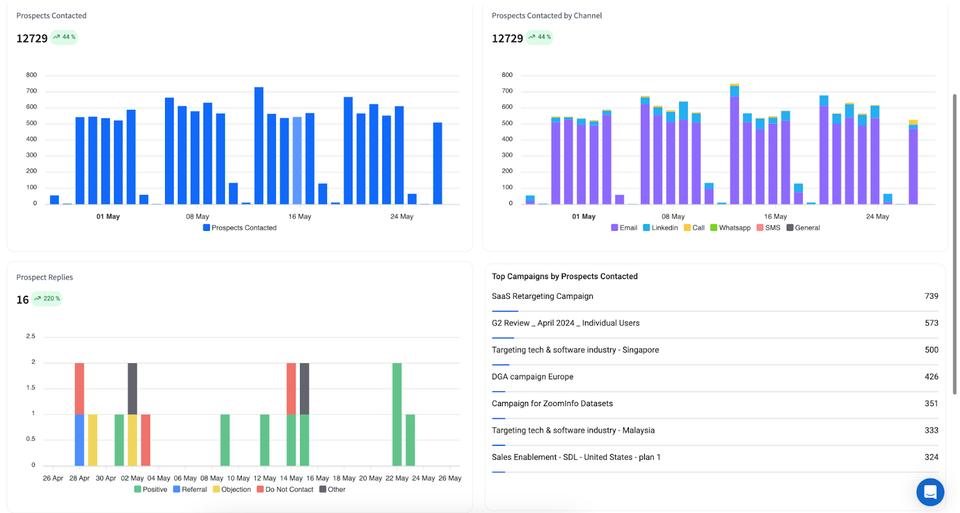
Task: Click the 324 value for Sales Enablement
Action: pyautogui.click(x=931, y=457)
